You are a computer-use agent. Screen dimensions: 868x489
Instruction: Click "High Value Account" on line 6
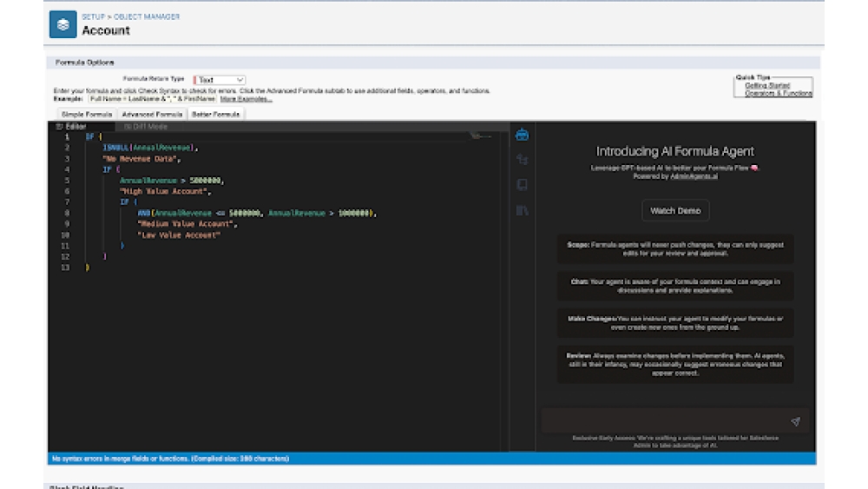(x=164, y=192)
